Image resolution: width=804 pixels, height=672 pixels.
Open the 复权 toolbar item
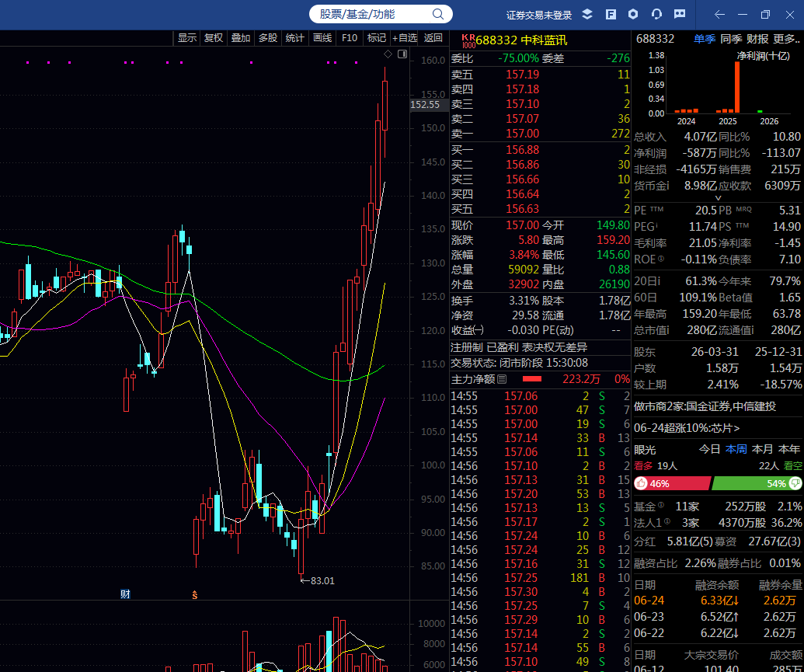[x=214, y=38]
